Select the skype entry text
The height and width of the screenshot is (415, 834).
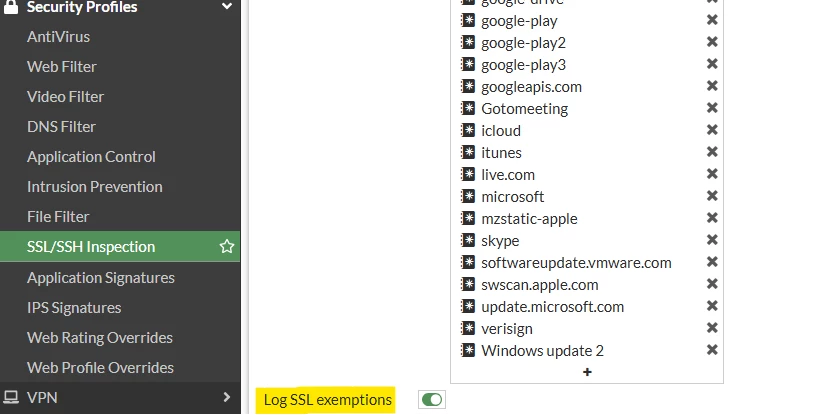[x=500, y=241]
